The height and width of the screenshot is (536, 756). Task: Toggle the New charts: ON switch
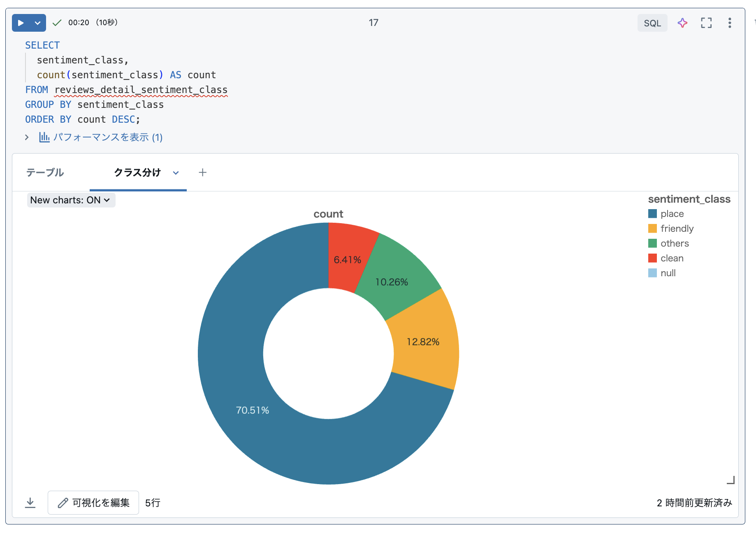coord(71,200)
